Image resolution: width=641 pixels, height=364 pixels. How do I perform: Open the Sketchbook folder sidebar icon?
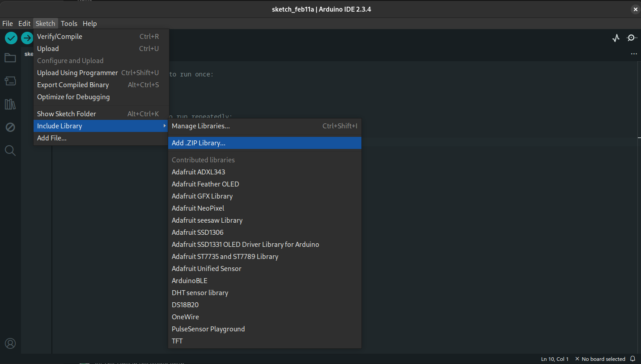[10, 58]
